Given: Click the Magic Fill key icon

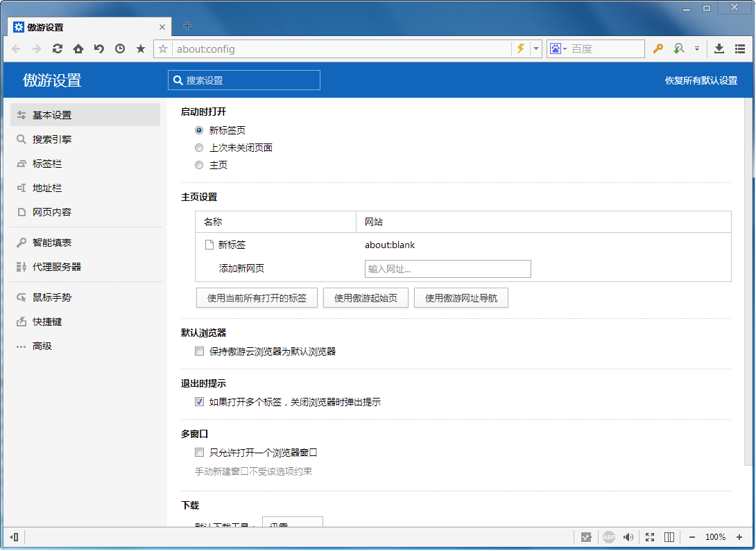Looking at the screenshot, I should (658, 49).
